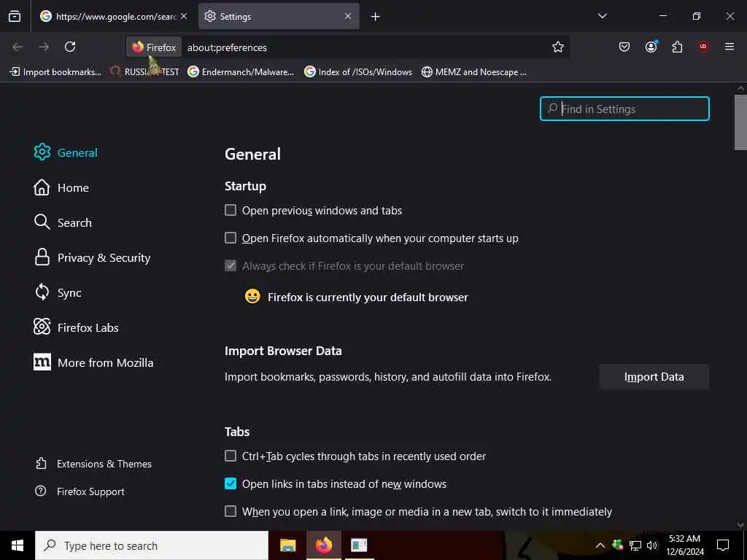
Task: Open the Extensions puzzle icon
Action: (x=677, y=47)
